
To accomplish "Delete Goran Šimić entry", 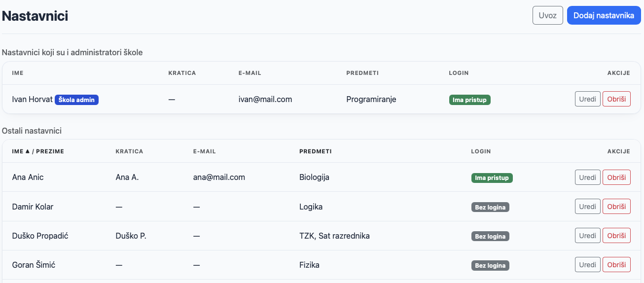I will (616, 264).
